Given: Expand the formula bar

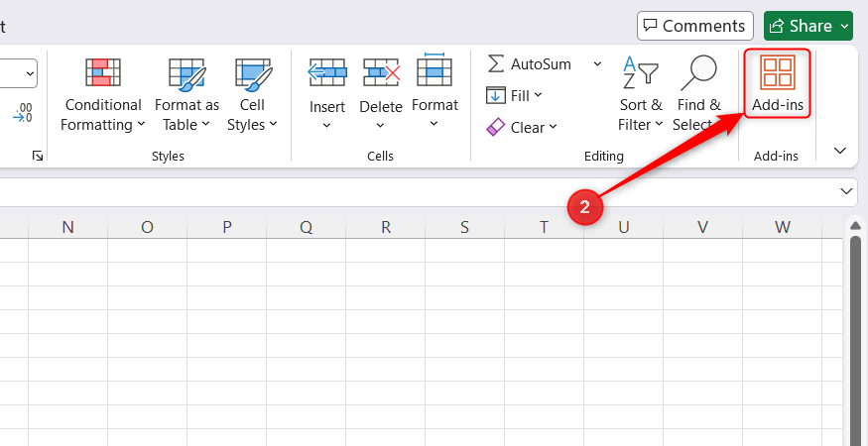Looking at the screenshot, I should [846, 191].
